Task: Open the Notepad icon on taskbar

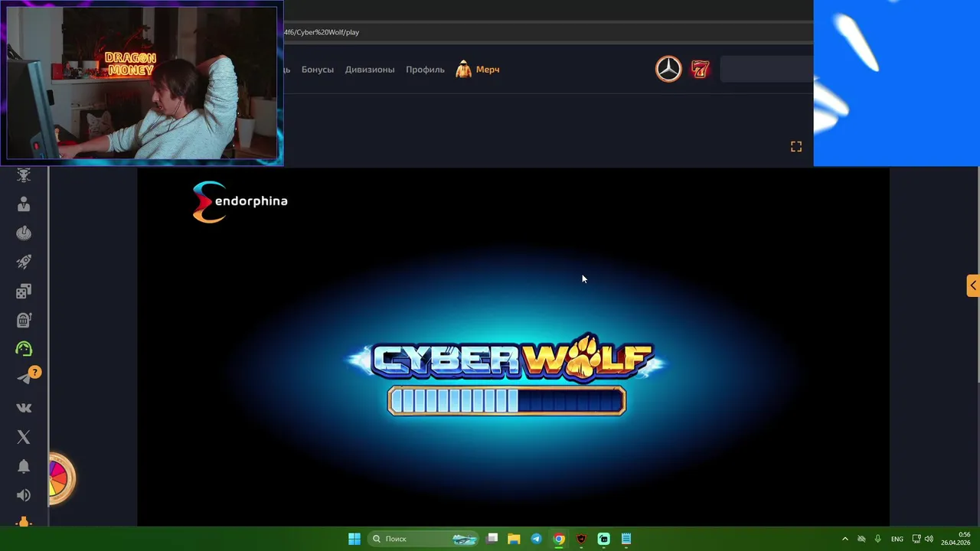Action: [626, 539]
